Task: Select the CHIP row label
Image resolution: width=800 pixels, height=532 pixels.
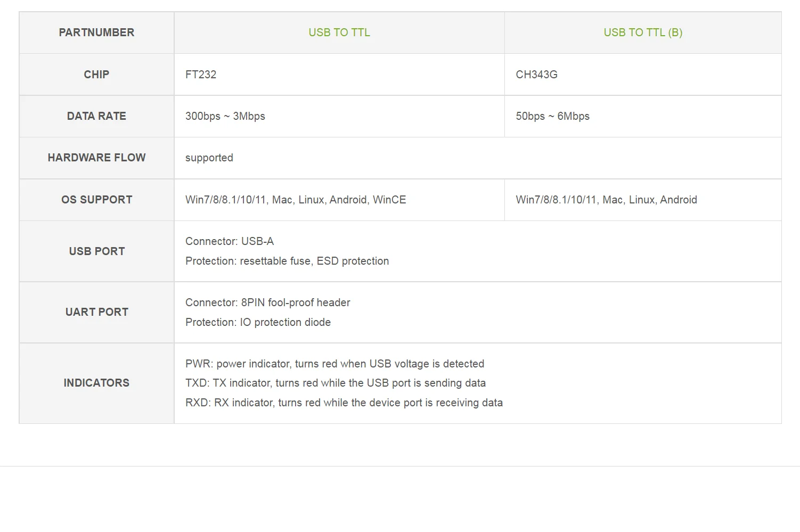Action: (x=96, y=75)
